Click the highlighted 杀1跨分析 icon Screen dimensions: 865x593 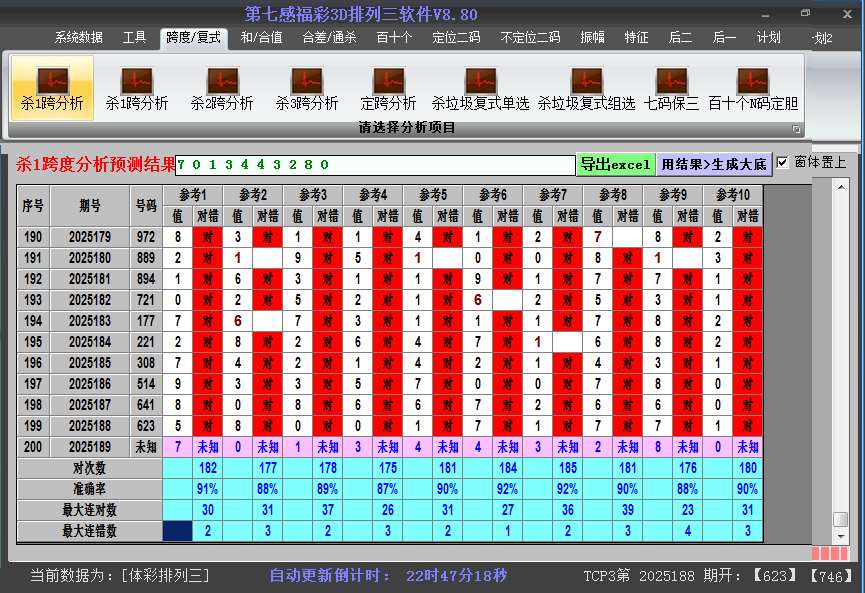pyautogui.click(x=52, y=88)
